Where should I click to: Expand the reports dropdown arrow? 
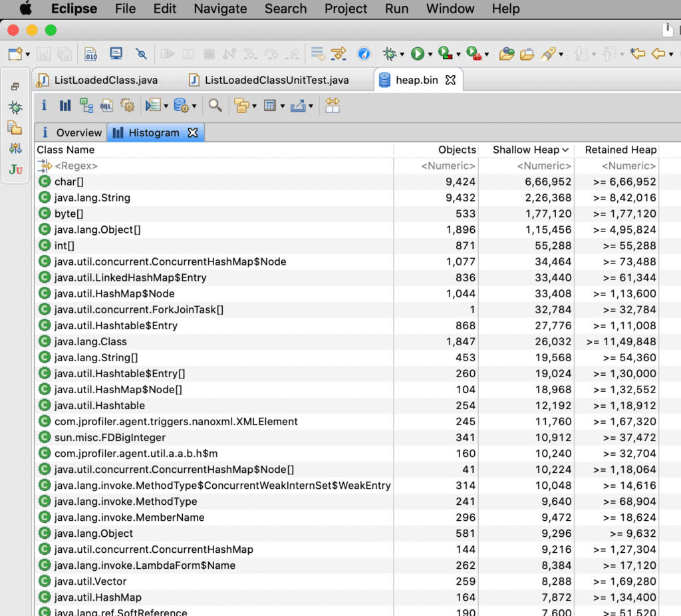[x=166, y=106]
